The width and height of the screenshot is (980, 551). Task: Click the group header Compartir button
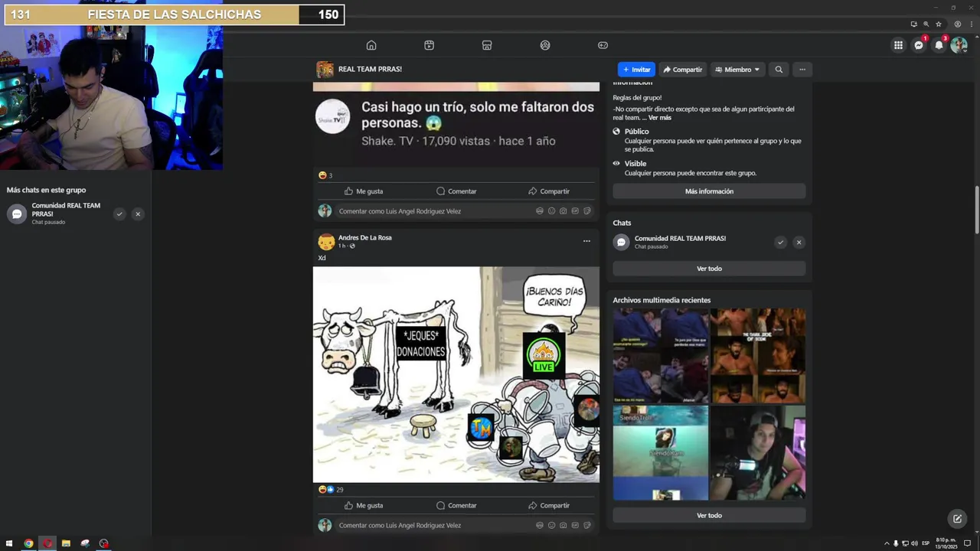click(x=682, y=70)
